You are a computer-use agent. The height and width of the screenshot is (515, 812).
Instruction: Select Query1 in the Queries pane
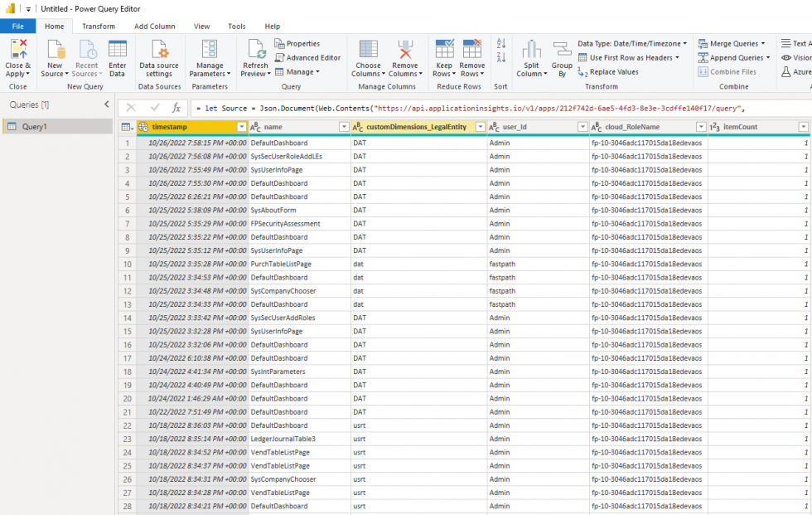click(39, 126)
